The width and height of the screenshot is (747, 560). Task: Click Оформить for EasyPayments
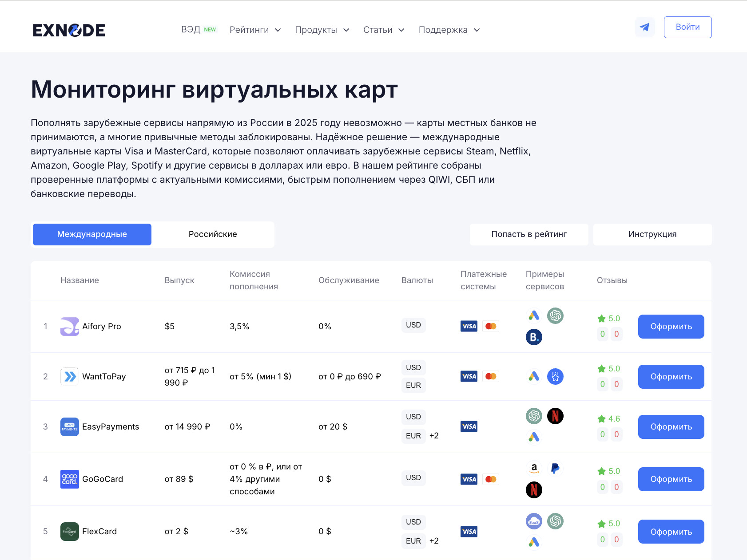coord(671,427)
